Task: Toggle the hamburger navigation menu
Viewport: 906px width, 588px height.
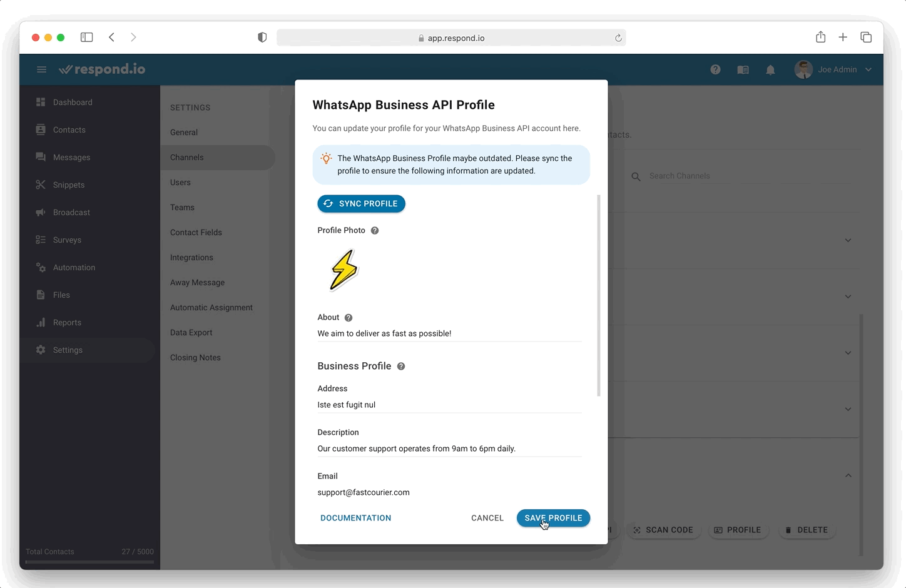Action: (x=41, y=69)
